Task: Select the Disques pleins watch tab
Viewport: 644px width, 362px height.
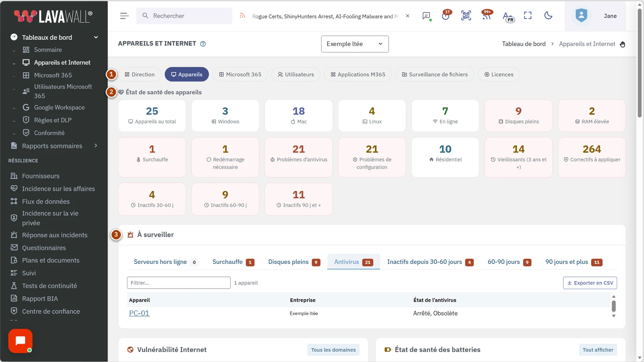Action: 294,262
